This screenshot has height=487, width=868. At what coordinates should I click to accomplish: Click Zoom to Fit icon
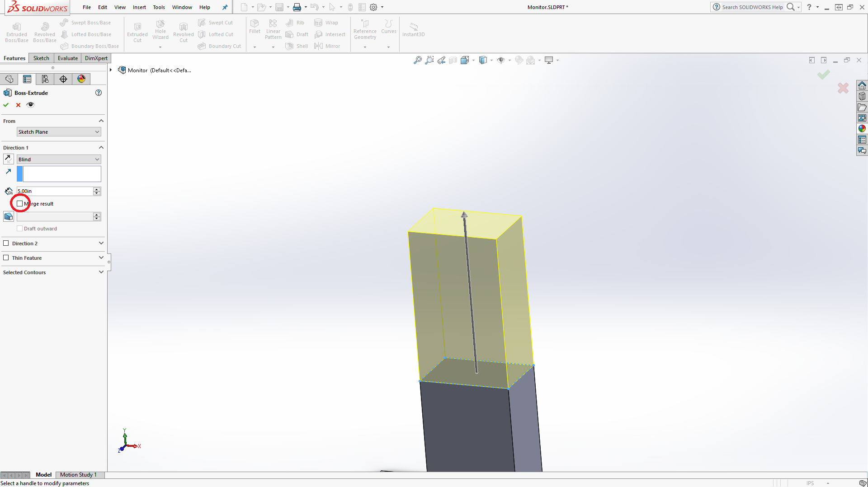pyautogui.click(x=418, y=60)
